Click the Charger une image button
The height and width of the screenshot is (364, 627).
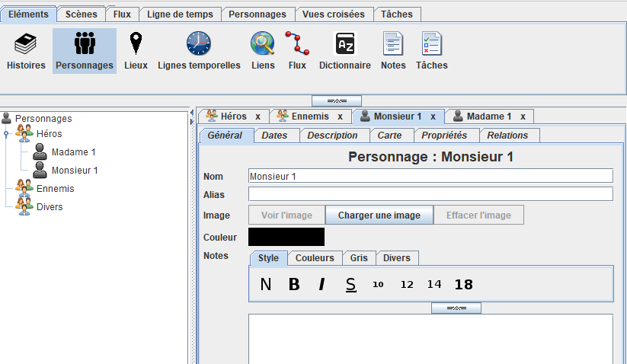point(379,216)
